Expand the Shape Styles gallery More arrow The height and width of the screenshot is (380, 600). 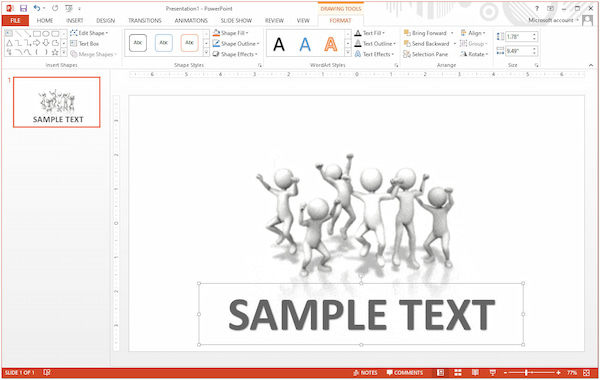tap(206, 52)
